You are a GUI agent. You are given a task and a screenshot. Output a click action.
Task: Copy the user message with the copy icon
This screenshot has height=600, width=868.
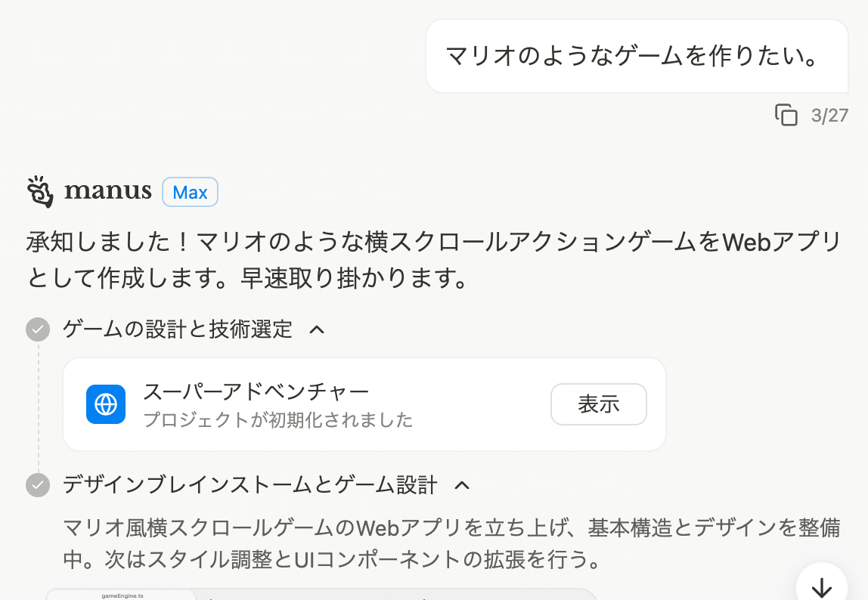tap(786, 116)
